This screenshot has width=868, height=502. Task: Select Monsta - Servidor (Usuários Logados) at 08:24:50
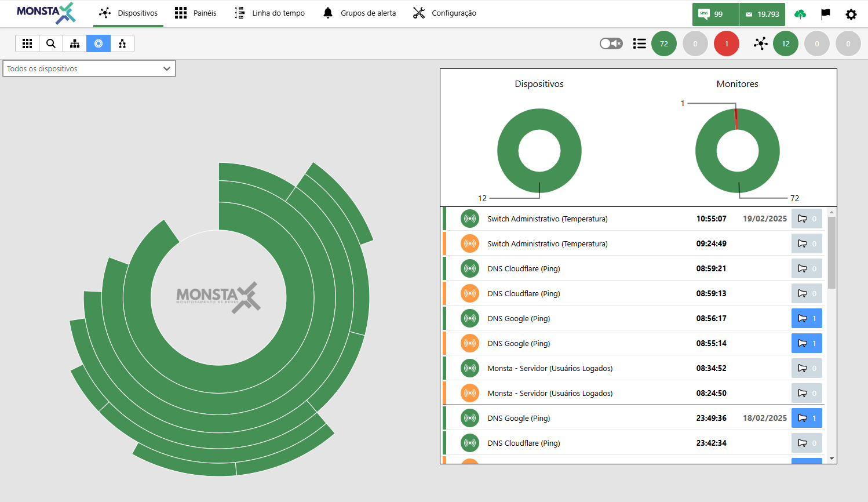(x=550, y=393)
